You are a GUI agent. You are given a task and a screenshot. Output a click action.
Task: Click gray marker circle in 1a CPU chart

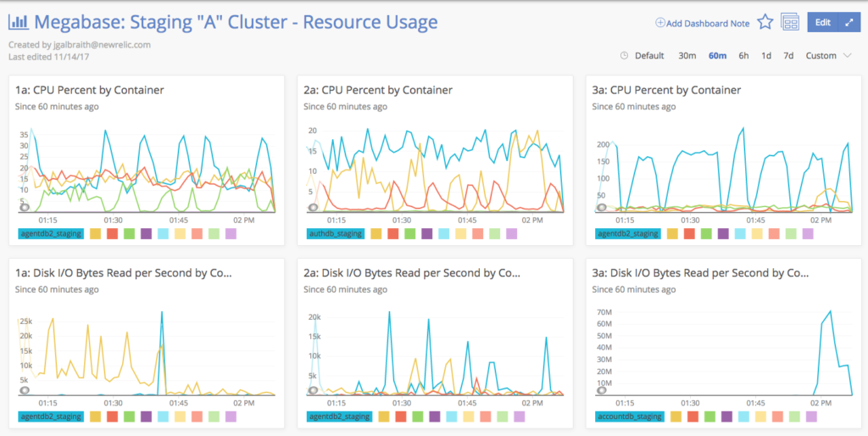point(25,207)
